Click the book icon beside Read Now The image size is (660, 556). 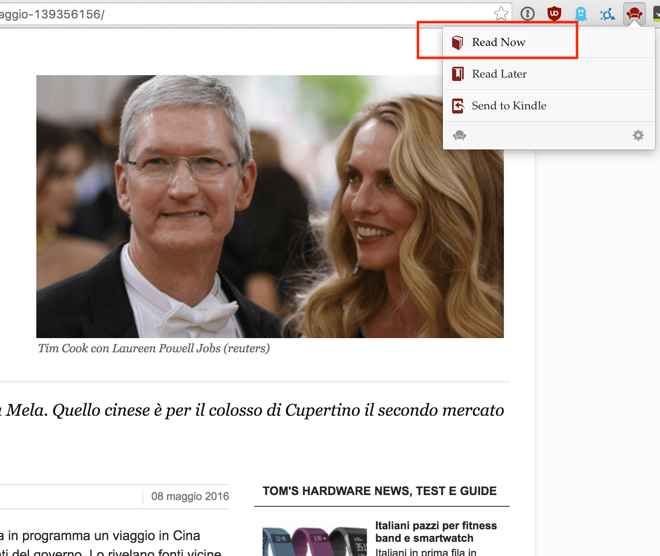click(x=458, y=42)
